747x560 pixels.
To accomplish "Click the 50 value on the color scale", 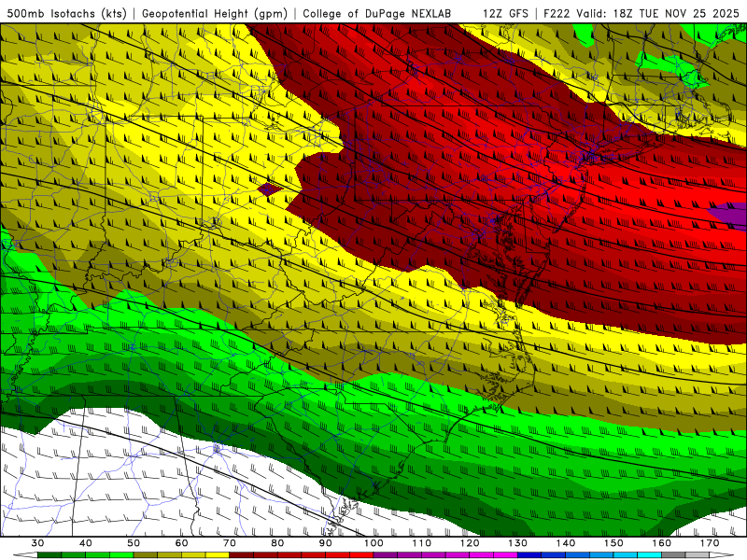I will 134,543.
